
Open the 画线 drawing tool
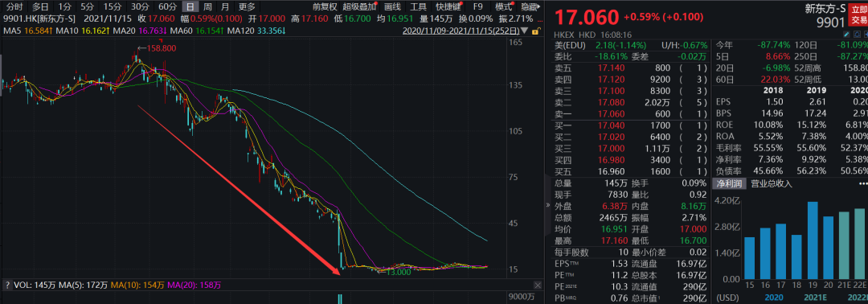coord(392,7)
